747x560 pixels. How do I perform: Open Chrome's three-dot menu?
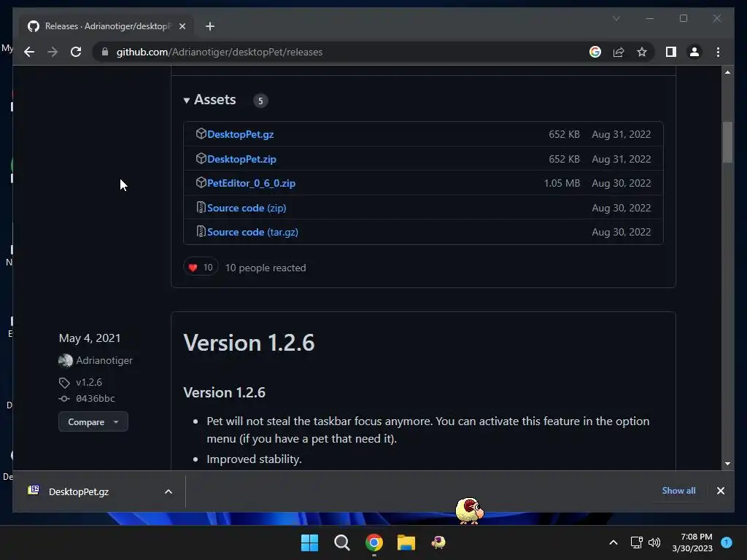click(718, 52)
